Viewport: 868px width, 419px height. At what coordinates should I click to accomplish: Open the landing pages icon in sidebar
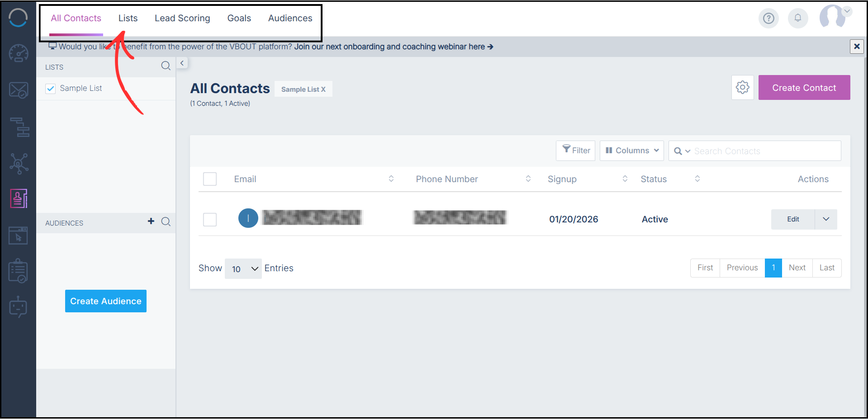coord(18,235)
